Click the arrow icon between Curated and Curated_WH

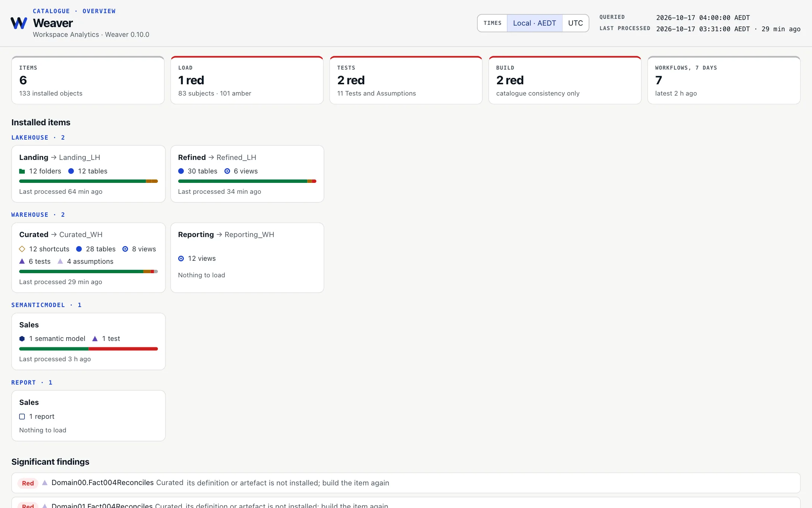(54, 234)
